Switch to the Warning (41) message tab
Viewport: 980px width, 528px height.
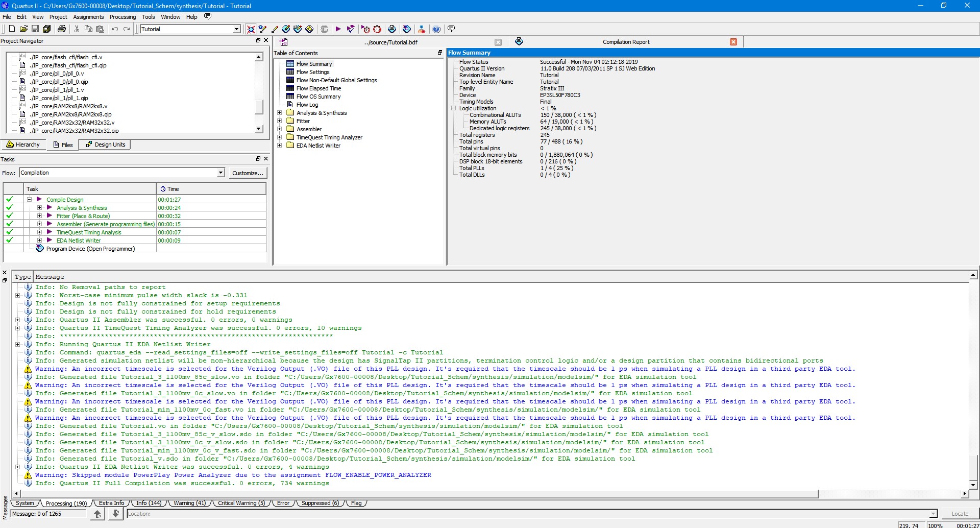coord(189,503)
